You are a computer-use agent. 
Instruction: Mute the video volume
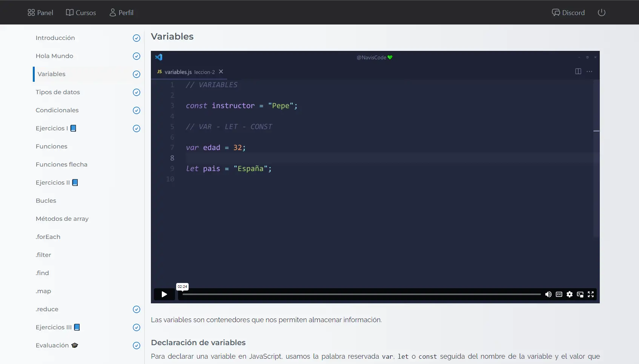(x=548, y=294)
